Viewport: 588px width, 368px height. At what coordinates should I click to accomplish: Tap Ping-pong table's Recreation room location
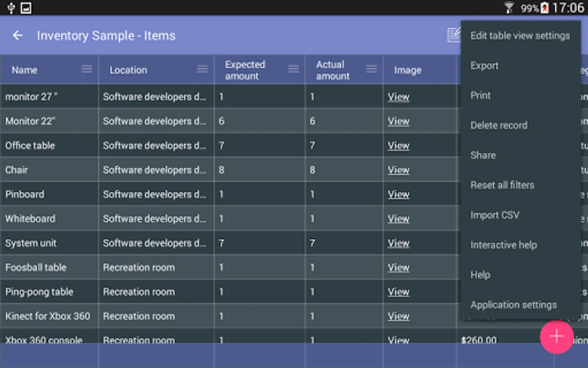click(x=156, y=292)
